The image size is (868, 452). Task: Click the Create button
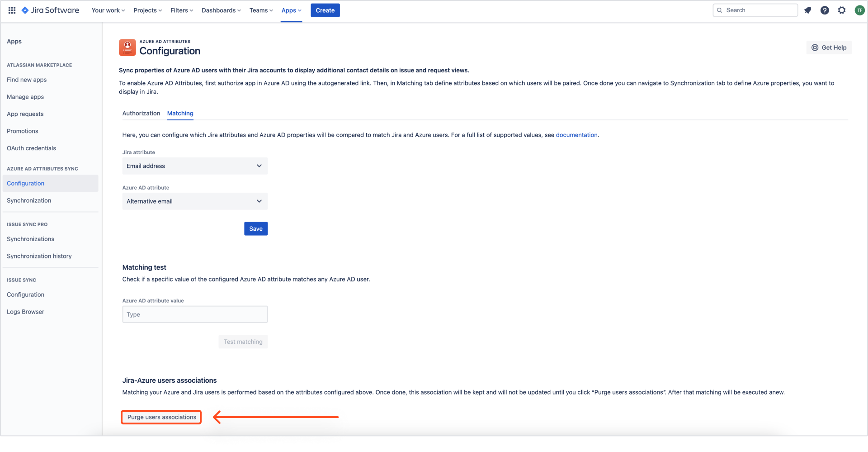pyautogui.click(x=325, y=10)
